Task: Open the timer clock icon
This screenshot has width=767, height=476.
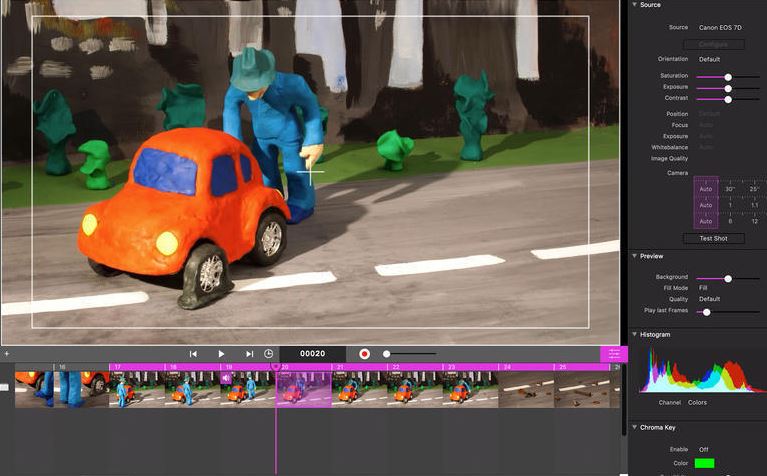Action: [268, 354]
